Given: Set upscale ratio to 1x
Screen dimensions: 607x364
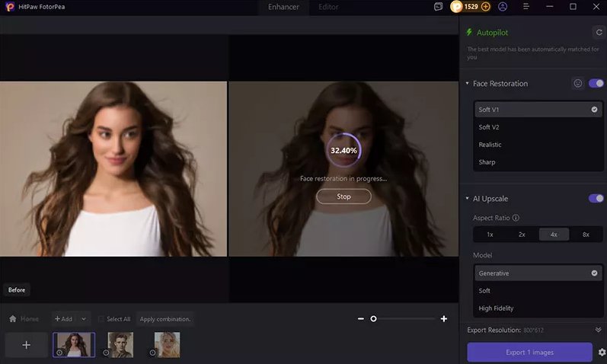Looking at the screenshot, I should (490, 235).
